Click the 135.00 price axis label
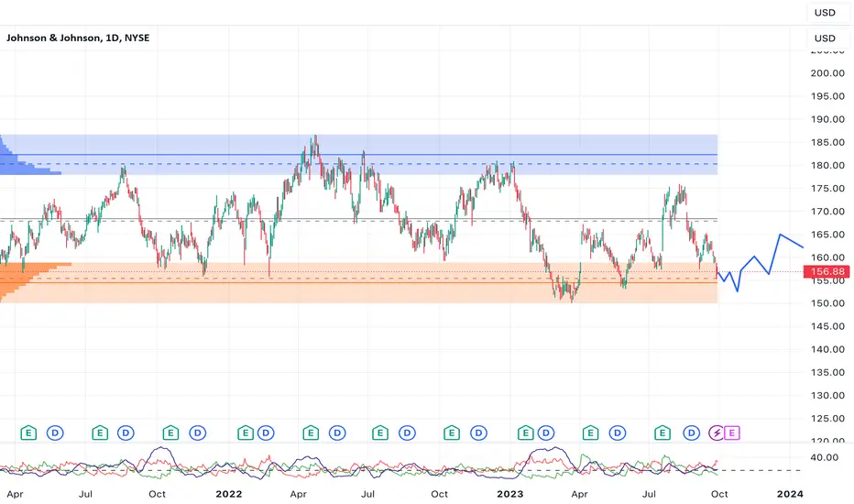Screen dimensions: 854x504 click(x=827, y=373)
